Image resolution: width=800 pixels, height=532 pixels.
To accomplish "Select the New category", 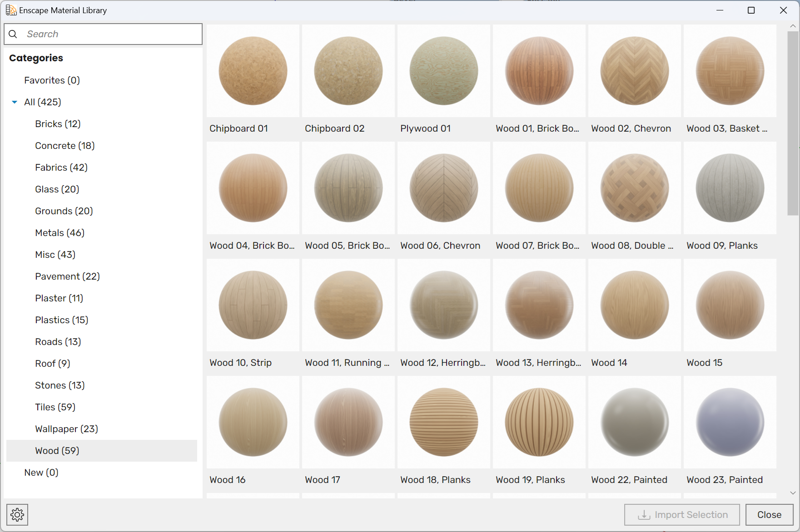I will [x=41, y=472].
